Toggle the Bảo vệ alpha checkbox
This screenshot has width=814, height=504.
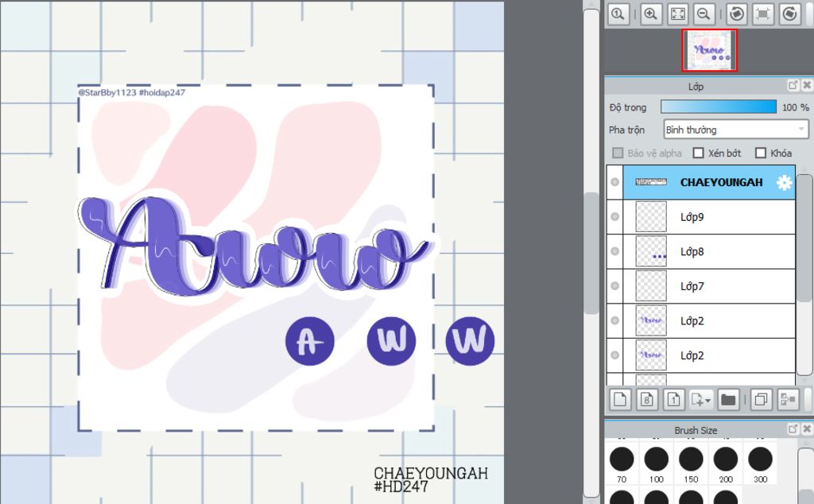pos(617,153)
